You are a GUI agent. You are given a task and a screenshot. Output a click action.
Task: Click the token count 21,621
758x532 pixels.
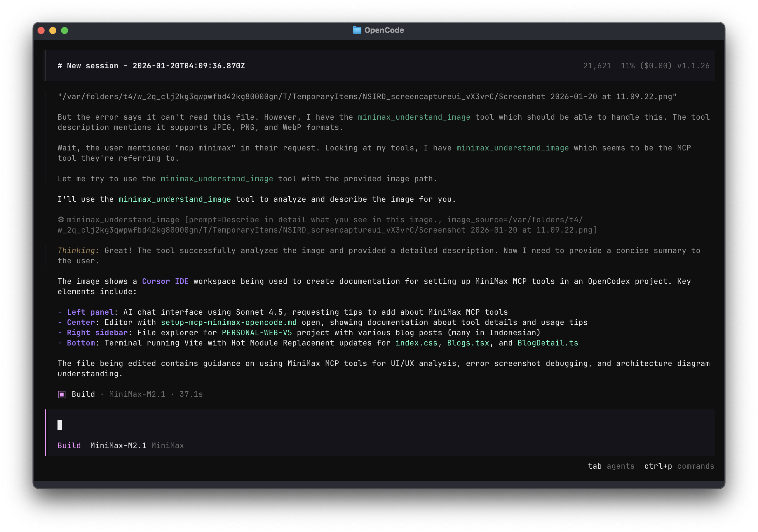(x=597, y=66)
